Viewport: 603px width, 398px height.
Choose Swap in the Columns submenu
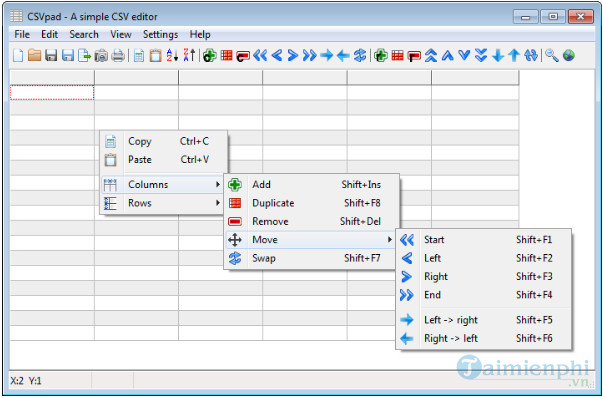[x=311, y=258]
